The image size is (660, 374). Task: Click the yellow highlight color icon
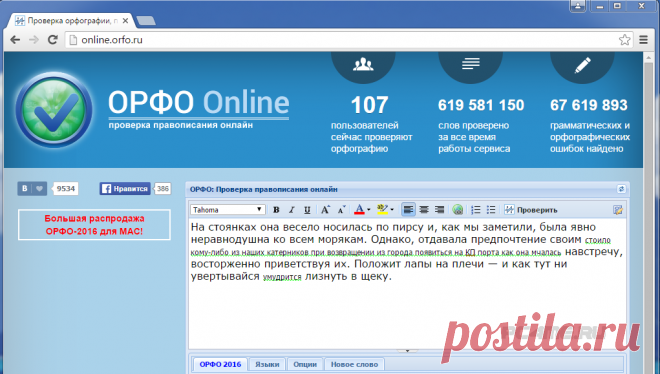coord(382,210)
